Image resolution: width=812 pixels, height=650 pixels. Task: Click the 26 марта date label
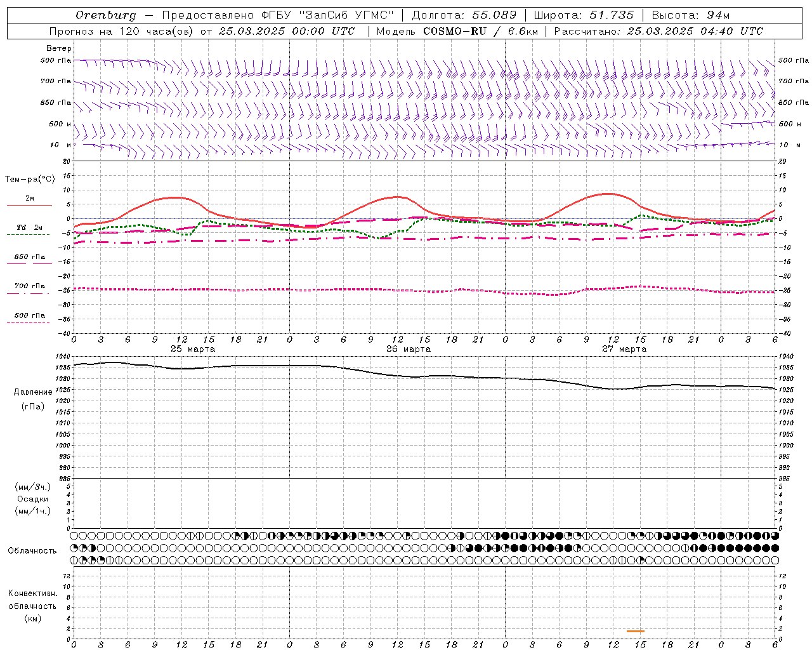409,349
